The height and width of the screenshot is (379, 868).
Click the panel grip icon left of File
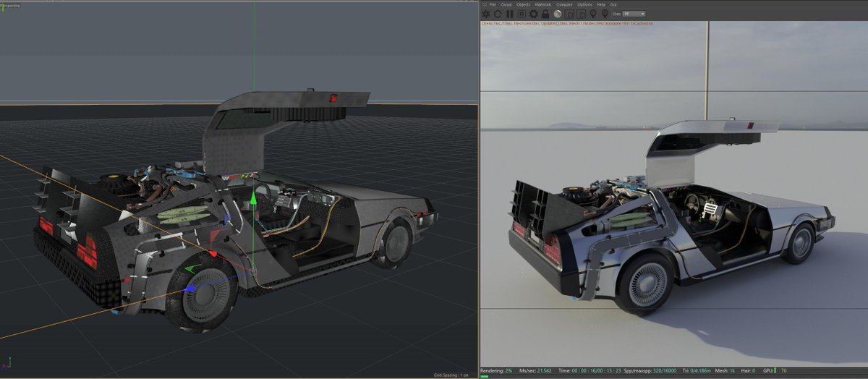point(484,4)
